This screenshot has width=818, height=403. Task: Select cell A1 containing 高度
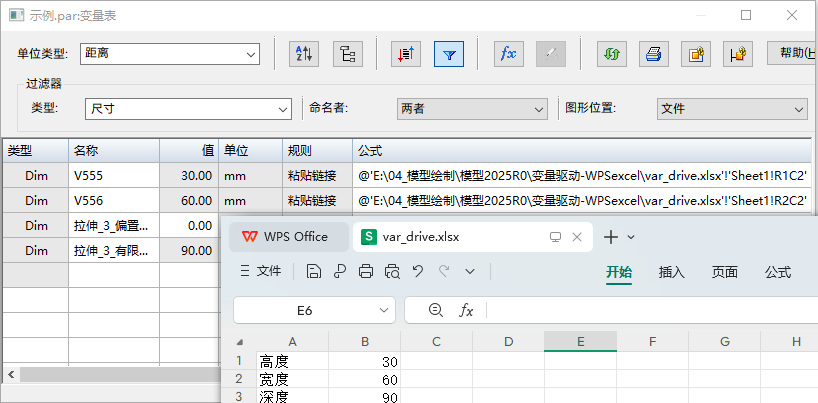293,361
